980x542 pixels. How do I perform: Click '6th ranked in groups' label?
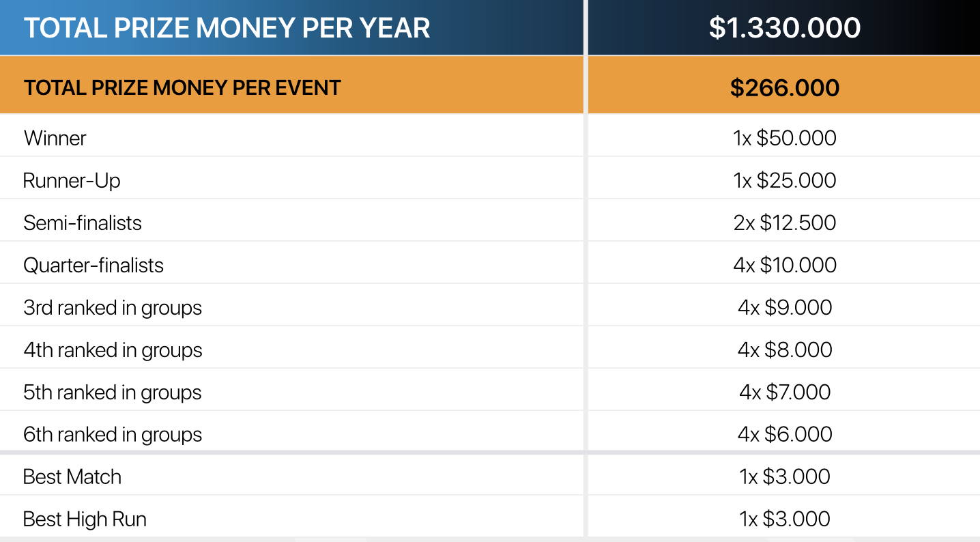coord(113,434)
